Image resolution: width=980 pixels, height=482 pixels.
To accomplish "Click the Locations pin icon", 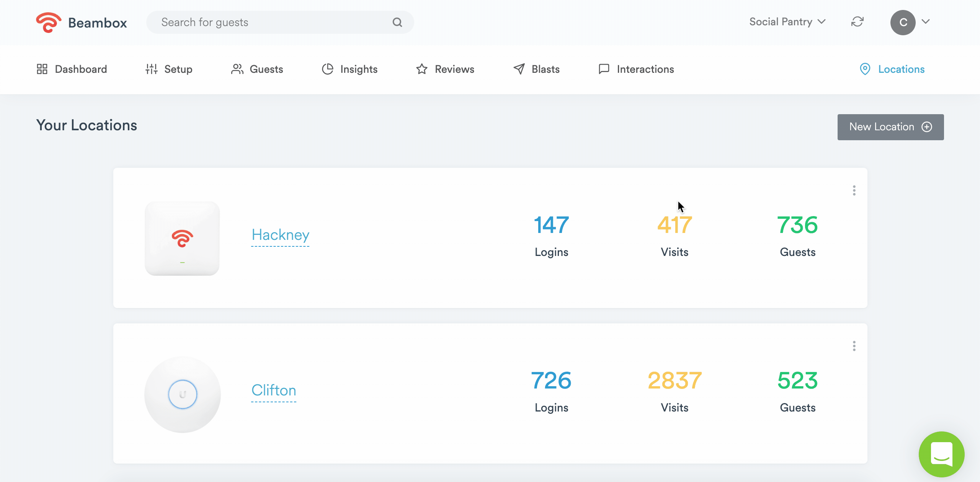I will tap(865, 69).
